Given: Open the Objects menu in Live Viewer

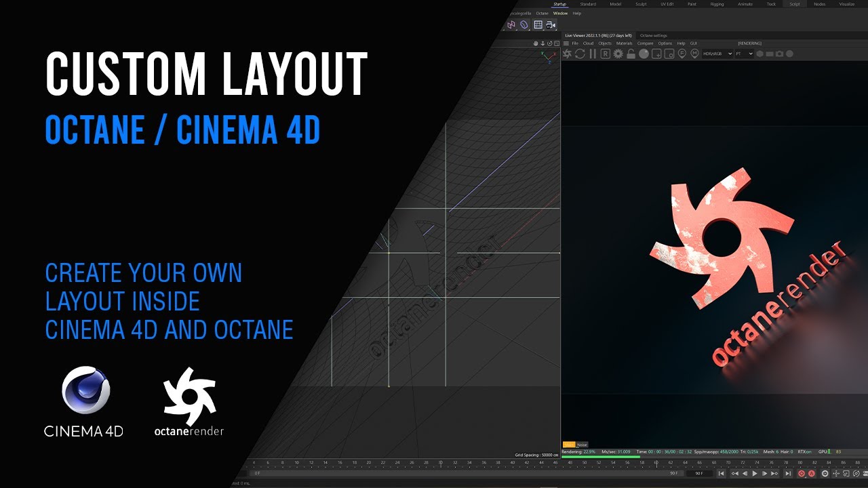Looking at the screenshot, I should click(x=605, y=43).
